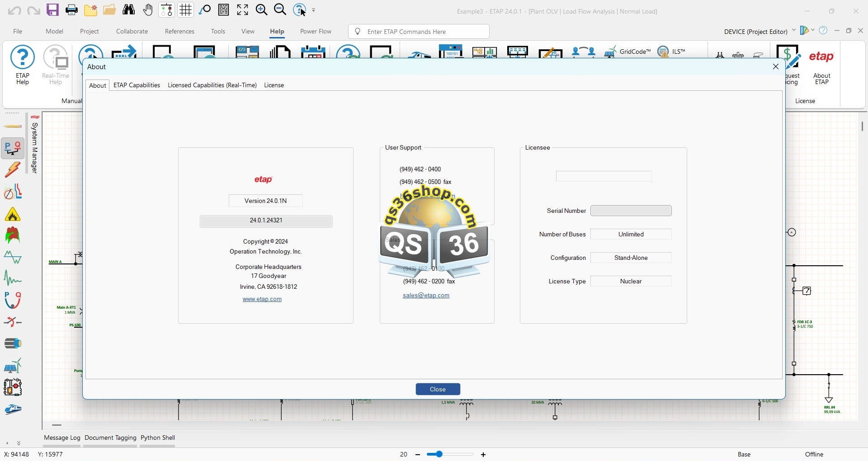Create a new project with the starred folder icon

click(x=91, y=10)
